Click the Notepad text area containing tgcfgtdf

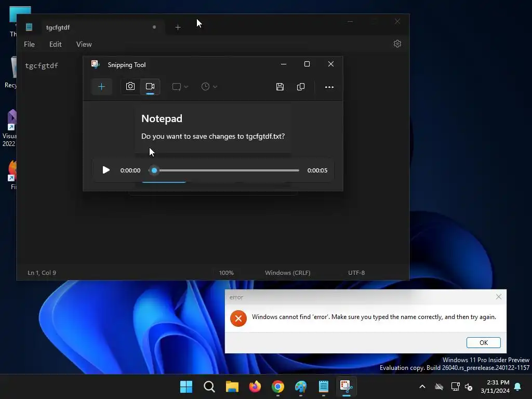[x=42, y=65]
